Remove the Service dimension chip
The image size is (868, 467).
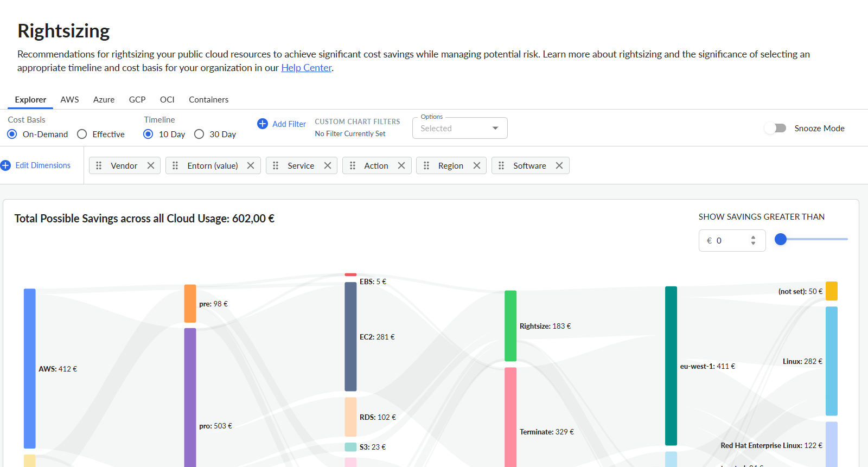tap(328, 165)
